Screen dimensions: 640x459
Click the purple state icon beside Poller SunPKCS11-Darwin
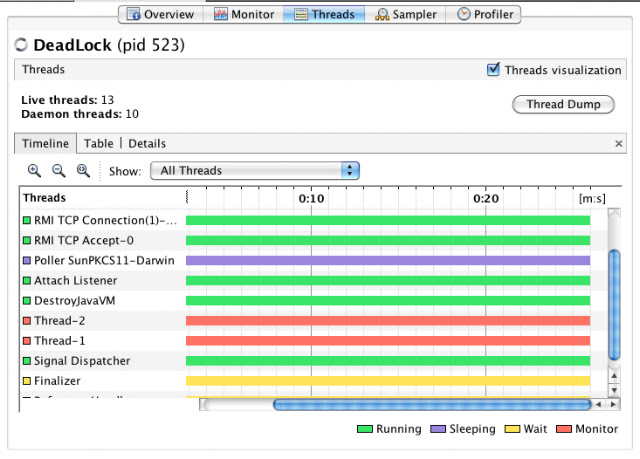[27, 260]
